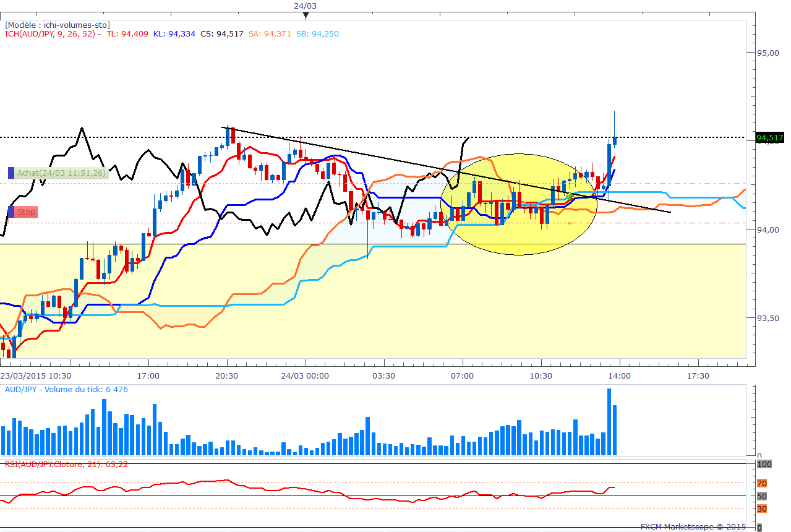Click the tallest volume bar near 14:00
Image resolution: width=791 pixels, height=532 pixels.
point(609,422)
